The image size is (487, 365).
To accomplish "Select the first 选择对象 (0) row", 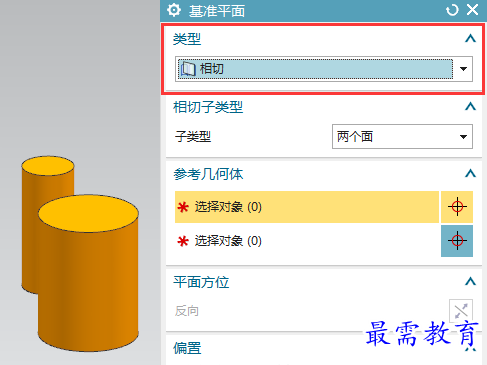I will 307,207.
